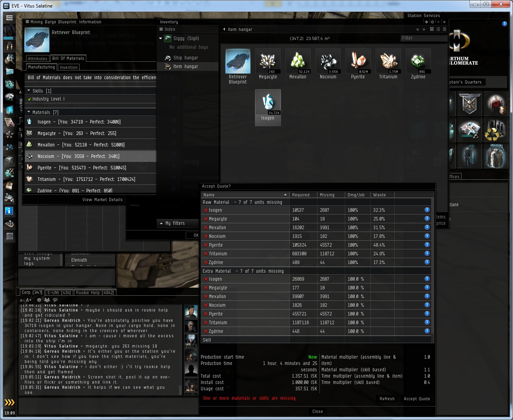Sort the quote table by Waste
The width and height of the screenshot is (513, 420).
pyautogui.click(x=382, y=195)
